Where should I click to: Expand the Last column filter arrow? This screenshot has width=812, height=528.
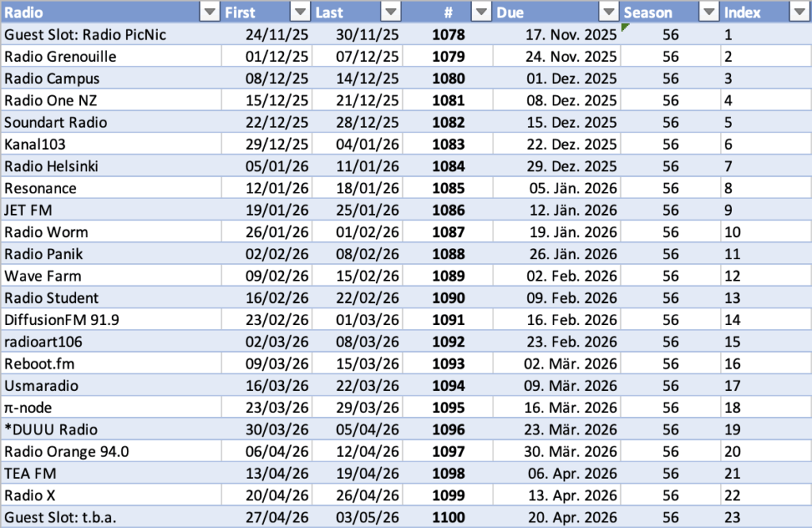[391, 12]
